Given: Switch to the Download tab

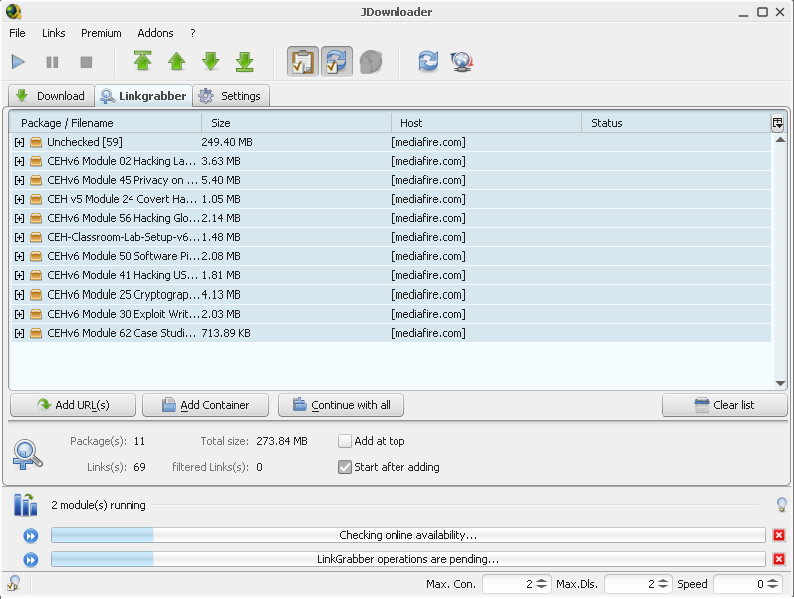Looking at the screenshot, I should pyautogui.click(x=51, y=96).
